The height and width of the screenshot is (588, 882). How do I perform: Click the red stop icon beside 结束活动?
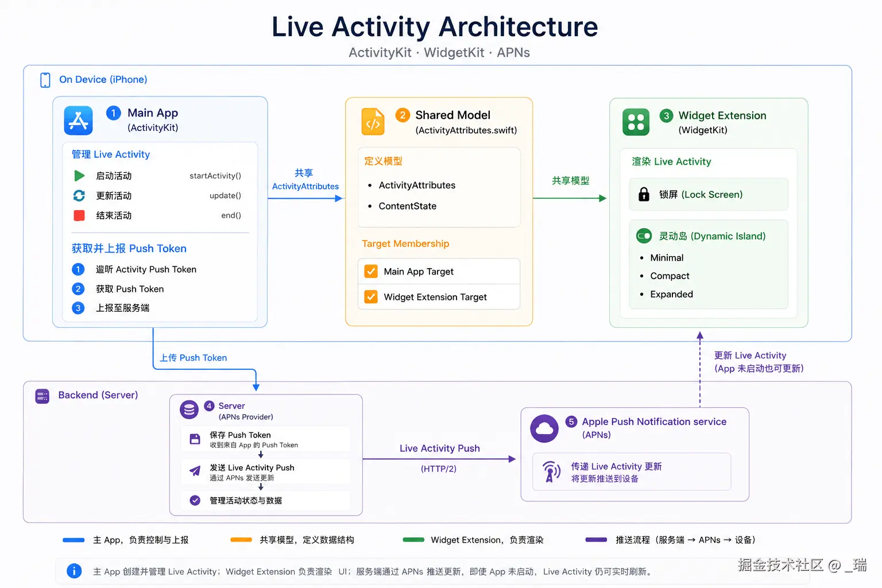click(x=79, y=215)
